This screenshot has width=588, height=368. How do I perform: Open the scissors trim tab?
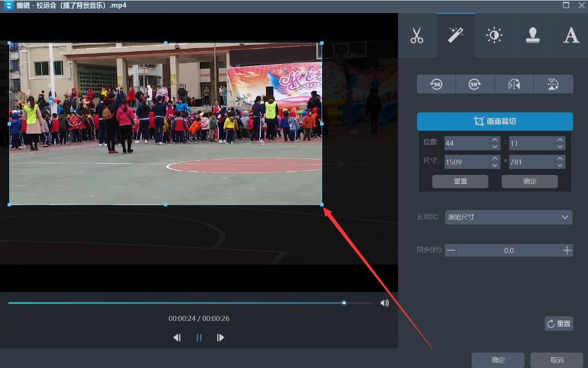click(417, 36)
